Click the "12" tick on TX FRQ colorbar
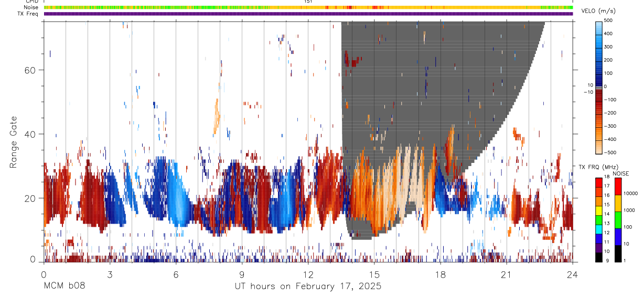The image size is (644, 297). pyautogui.click(x=607, y=234)
